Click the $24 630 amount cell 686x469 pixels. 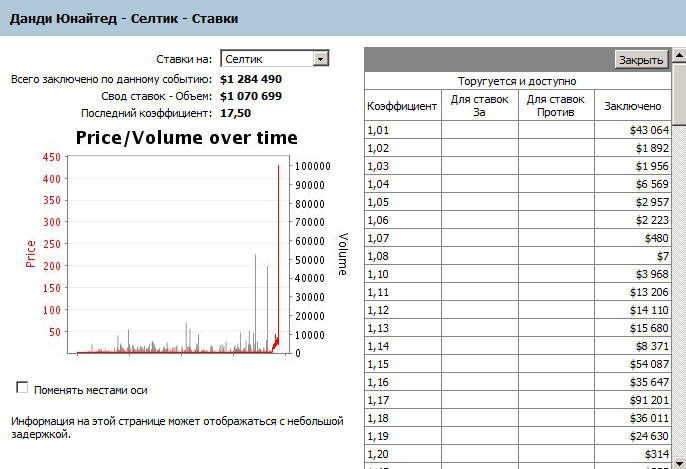coord(633,435)
